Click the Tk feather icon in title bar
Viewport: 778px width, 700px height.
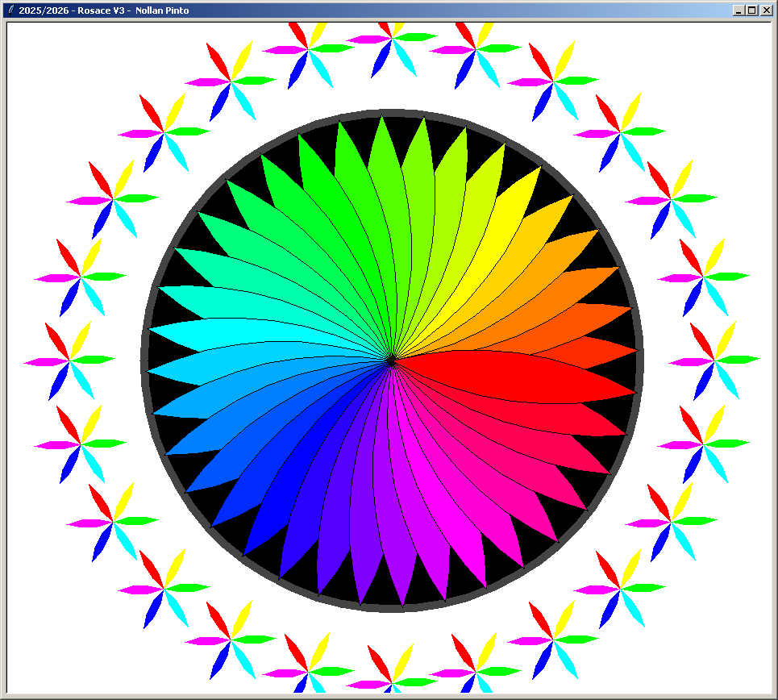[x=10, y=10]
